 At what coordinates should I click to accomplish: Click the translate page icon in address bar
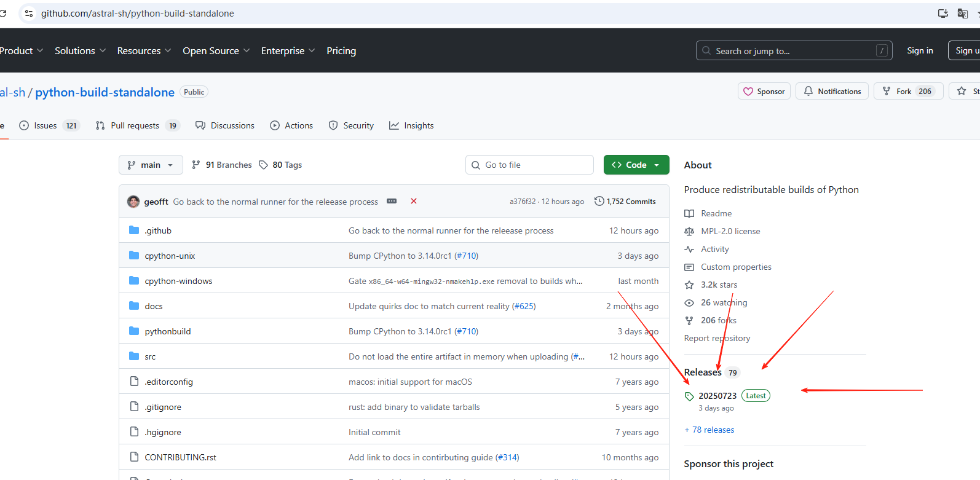[x=963, y=14]
